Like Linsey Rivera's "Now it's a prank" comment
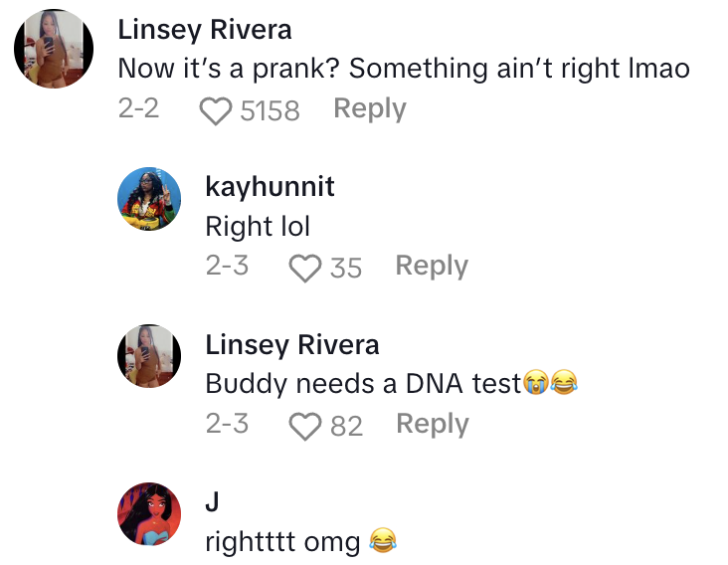Screen dimensions: 728x565 [x=215, y=110]
